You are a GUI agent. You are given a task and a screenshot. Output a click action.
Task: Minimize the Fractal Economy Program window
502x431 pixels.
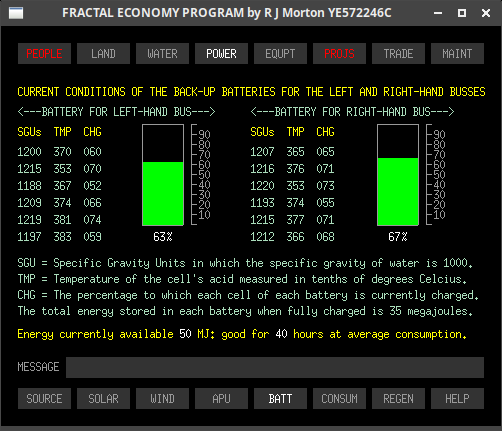click(438, 13)
